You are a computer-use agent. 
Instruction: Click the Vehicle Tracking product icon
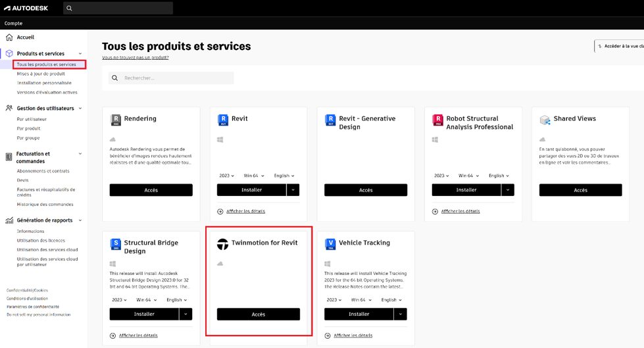[330, 244]
